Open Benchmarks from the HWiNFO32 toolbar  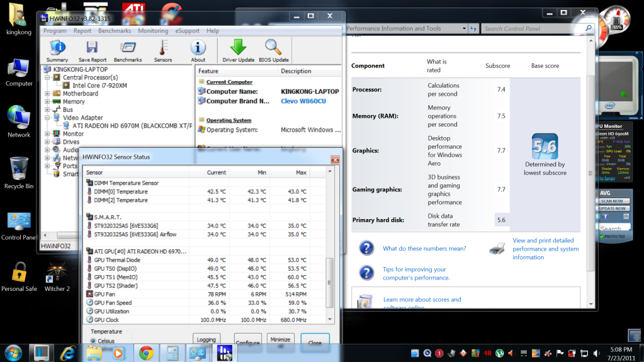coord(128,51)
